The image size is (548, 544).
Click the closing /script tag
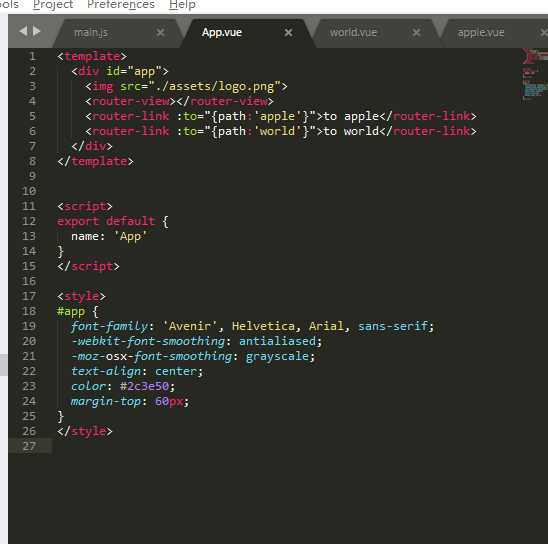[x=88, y=266]
